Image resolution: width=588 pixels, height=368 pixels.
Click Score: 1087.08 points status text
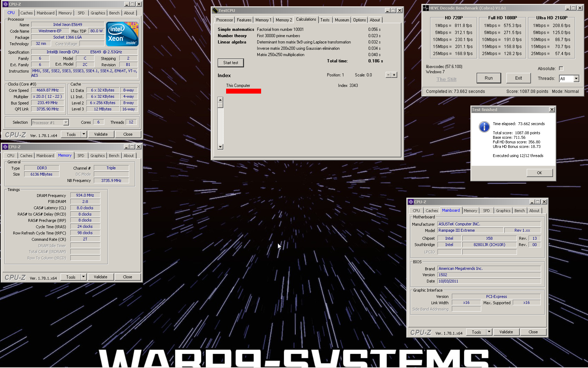pos(527,91)
